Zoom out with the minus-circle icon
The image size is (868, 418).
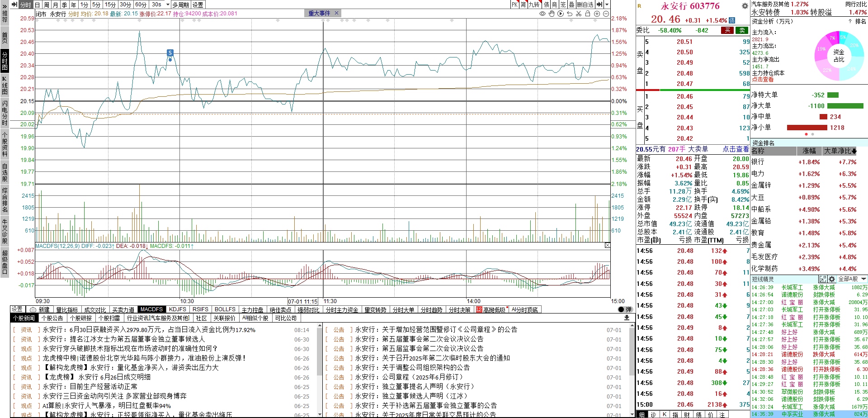click(606, 14)
